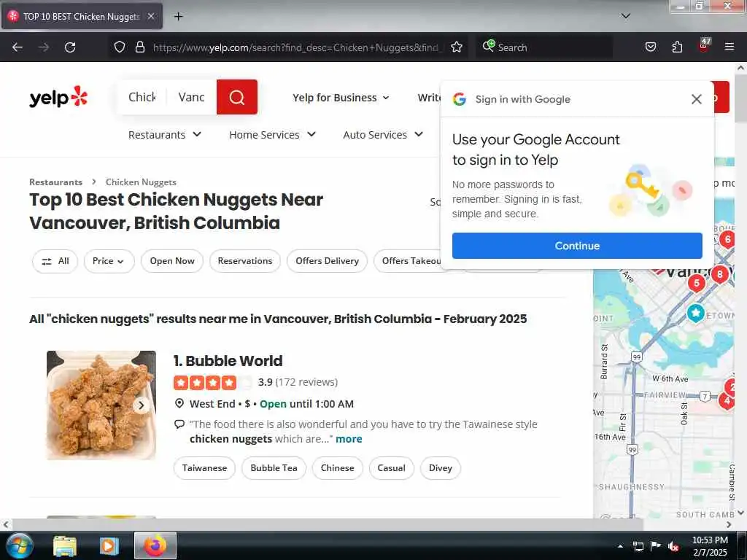
Task: Expand the Restaurants category menu
Action: point(164,135)
